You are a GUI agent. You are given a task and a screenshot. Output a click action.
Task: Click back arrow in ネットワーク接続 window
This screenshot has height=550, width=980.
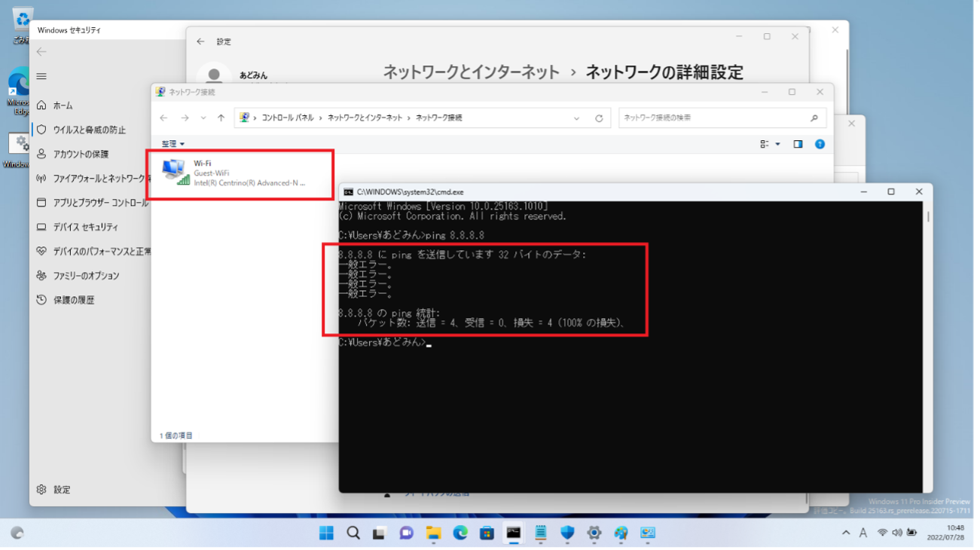click(163, 118)
